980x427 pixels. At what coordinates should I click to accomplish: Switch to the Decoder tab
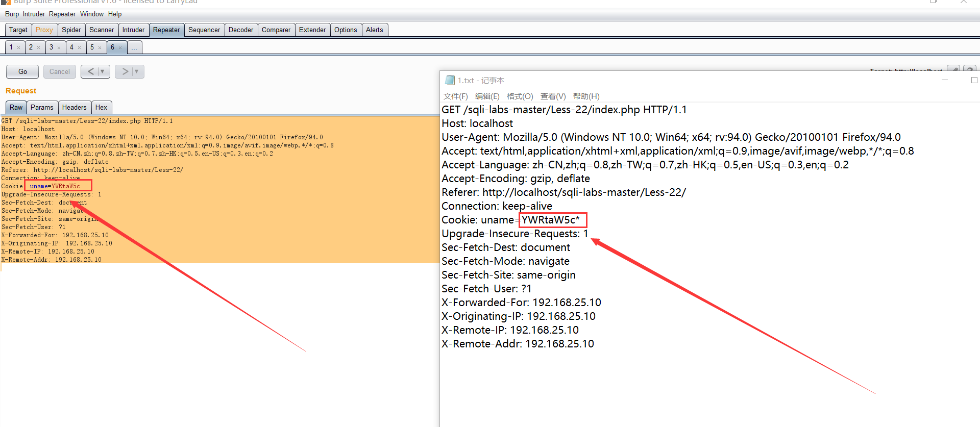click(241, 30)
